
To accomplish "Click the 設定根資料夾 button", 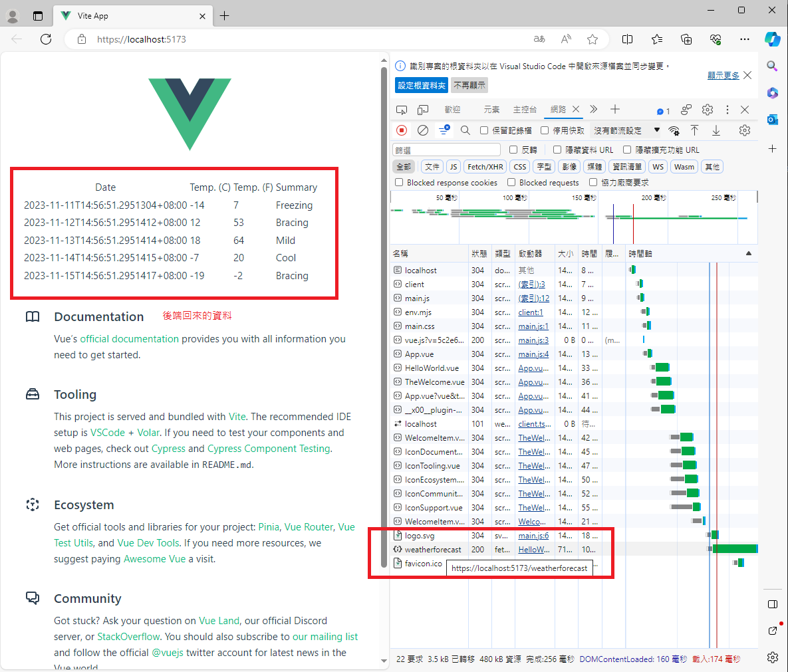I will [422, 85].
